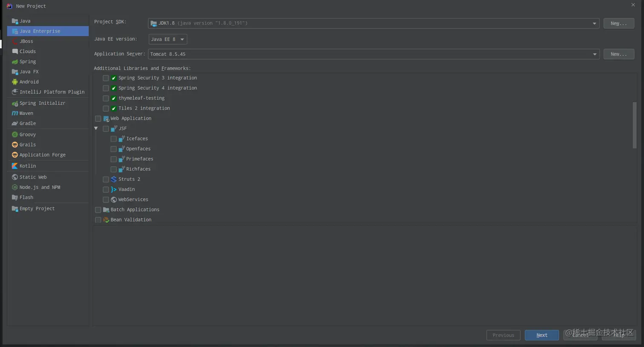Click the Java FX folder icon
The image size is (644, 347).
(x=15, y=72)
